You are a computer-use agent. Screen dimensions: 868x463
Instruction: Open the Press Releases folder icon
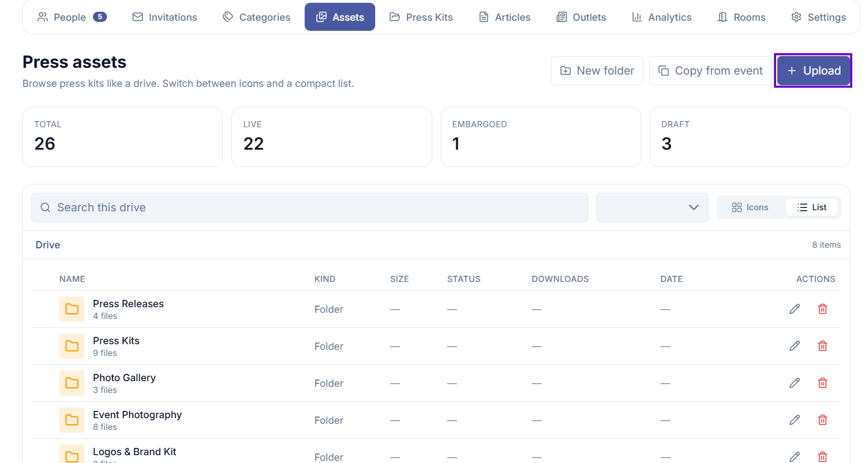(x=72, y=309)
